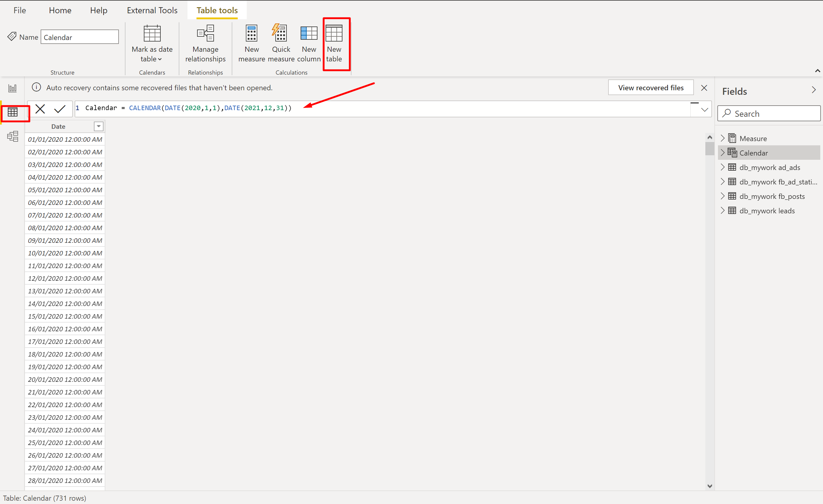Screen dimensions: 823x504
Task: Switch to Data view
Action: 13,112
